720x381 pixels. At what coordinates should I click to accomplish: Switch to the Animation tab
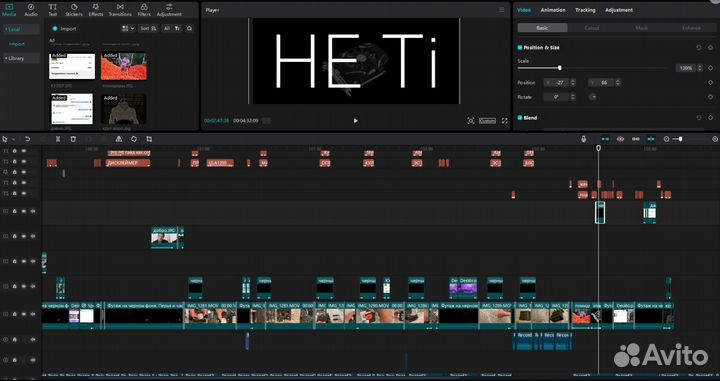click(x=553, y=10)
